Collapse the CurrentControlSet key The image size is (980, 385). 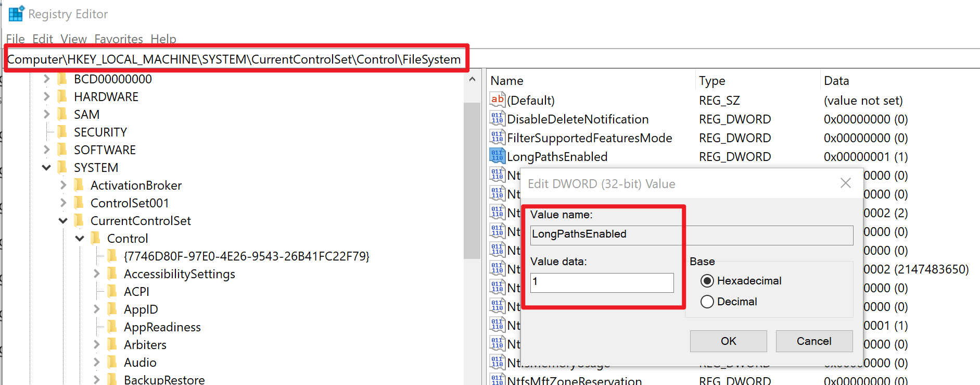(x=63, y=220)
